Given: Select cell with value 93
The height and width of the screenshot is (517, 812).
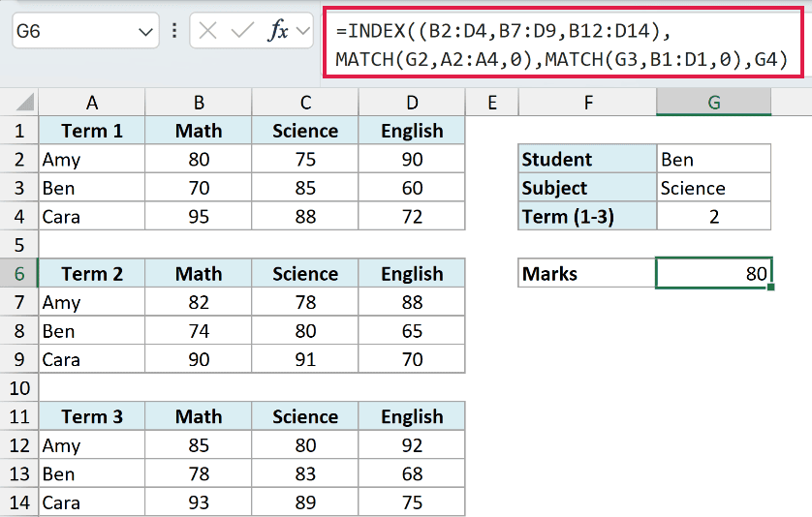Looking at the screenshot, I should [x=199, y=502].
